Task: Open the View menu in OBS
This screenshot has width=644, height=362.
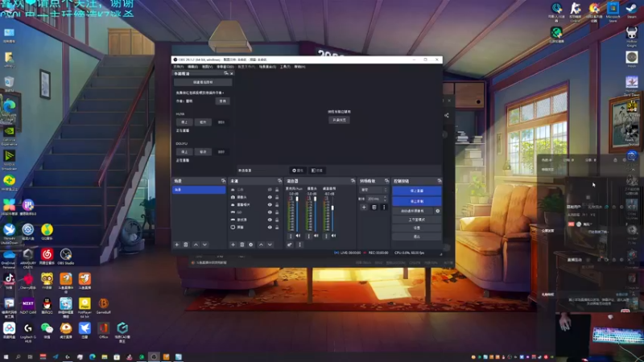Action: (208, 67)
